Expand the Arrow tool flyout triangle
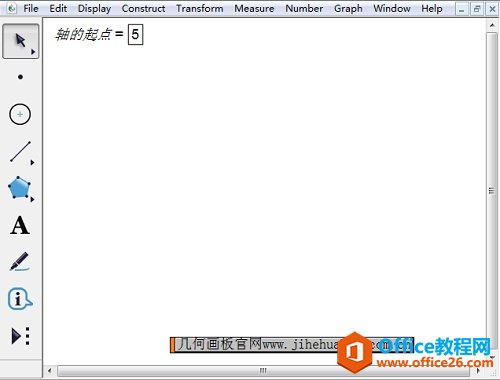500x380 pixels. (x=33, y=52)
